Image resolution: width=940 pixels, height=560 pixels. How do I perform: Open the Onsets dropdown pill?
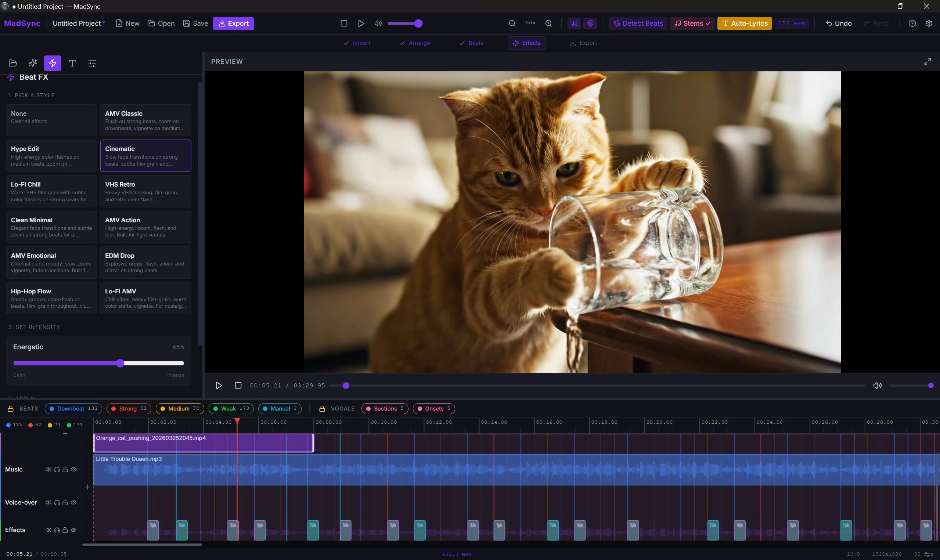(433, 408)
